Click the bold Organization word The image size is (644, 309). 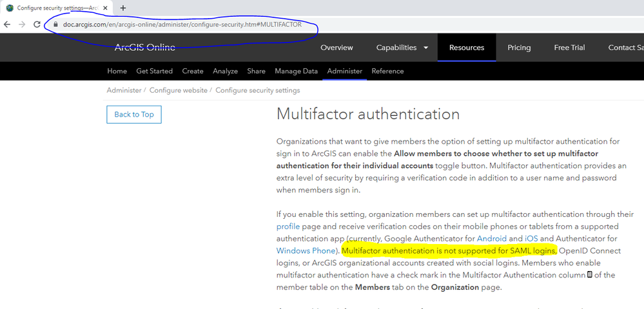[454, 287]
